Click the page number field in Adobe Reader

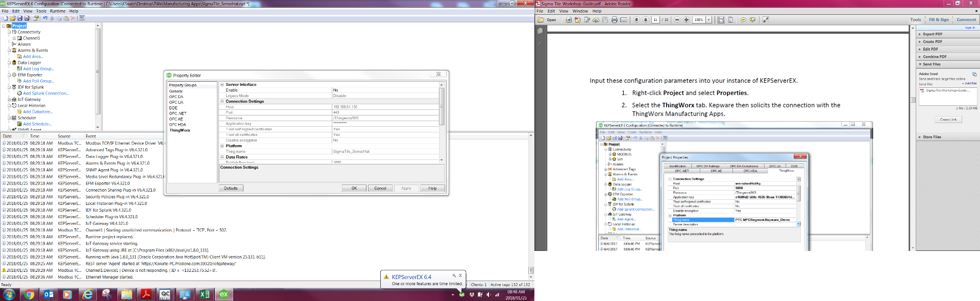(x=655, y=20)
